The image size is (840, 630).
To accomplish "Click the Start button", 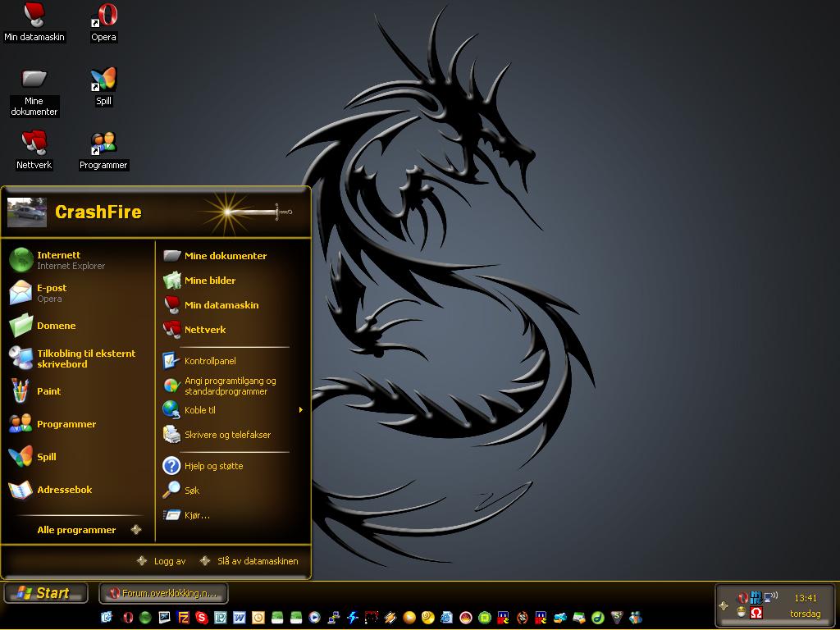I will [x=46, y=593].
